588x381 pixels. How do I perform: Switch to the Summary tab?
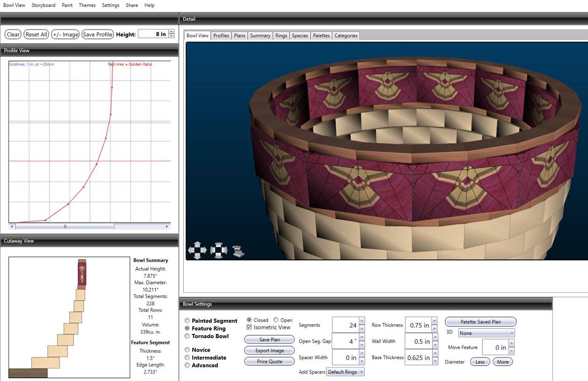[260, 35]
